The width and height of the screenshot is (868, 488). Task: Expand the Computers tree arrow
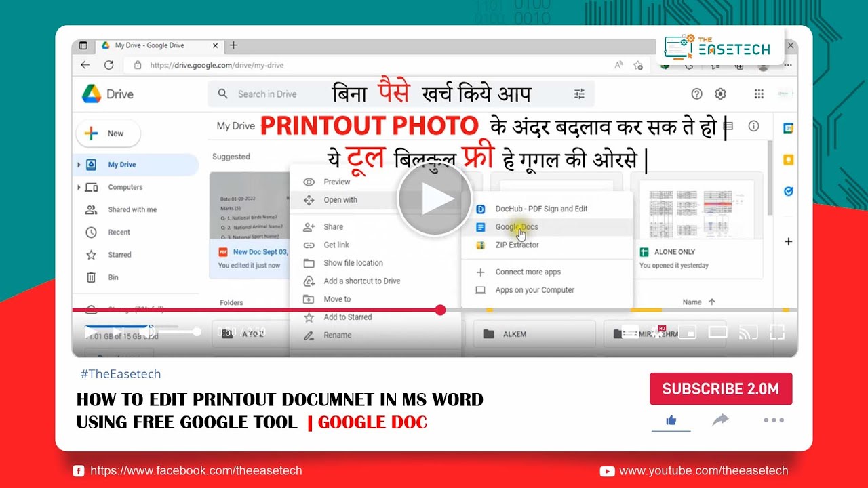pos(79,187)
